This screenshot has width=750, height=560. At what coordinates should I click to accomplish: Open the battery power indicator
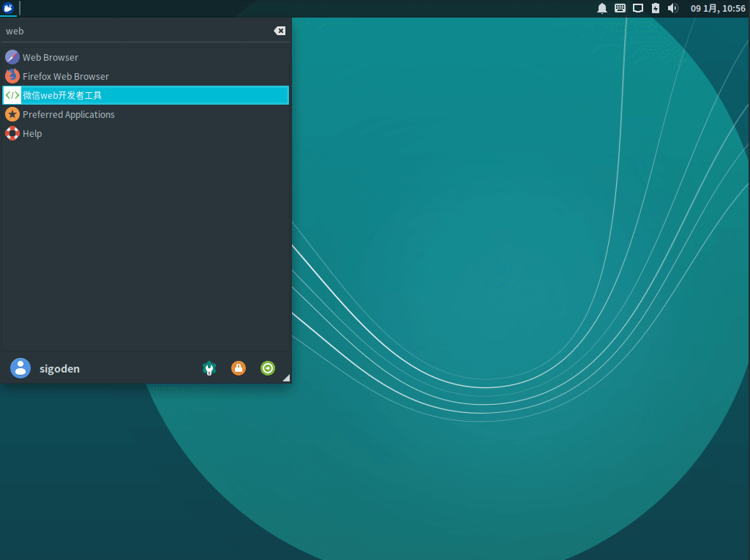pyautogui.click(x=656, y=8)
